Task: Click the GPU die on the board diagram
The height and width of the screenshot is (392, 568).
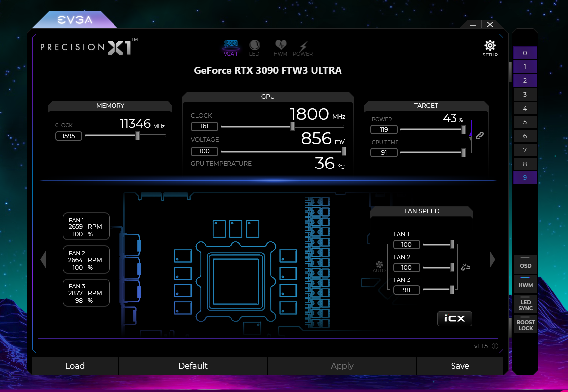Action: tap(235, 281)
